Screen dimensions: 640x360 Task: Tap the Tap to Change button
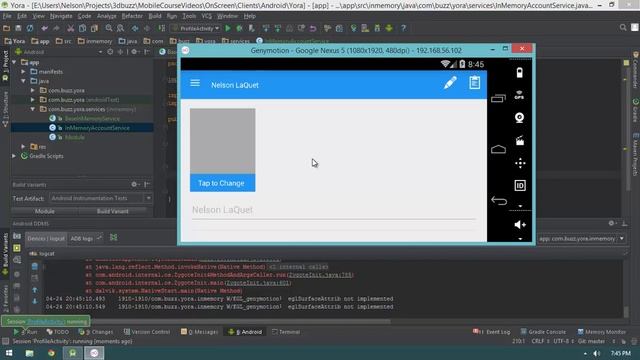222,183
